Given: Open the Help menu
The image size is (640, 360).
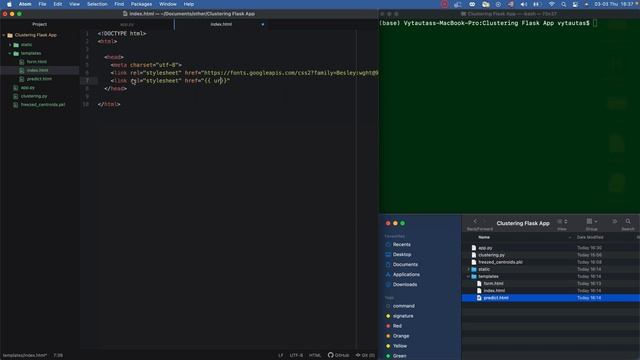Looking at the screenshot, I should (189, 4).
